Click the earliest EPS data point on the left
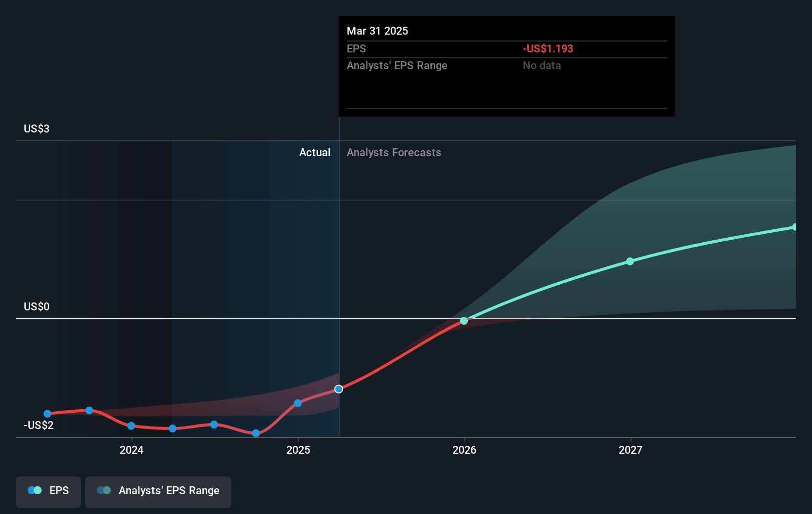The height and width of the screenshot is (514, 812). (x=47, y=413)
